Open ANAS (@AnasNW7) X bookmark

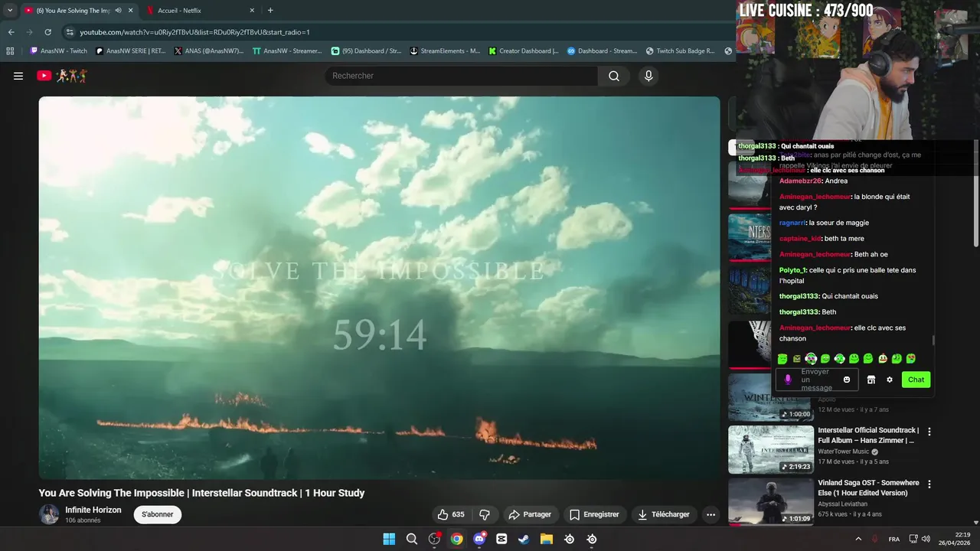[x=209, y=51]
